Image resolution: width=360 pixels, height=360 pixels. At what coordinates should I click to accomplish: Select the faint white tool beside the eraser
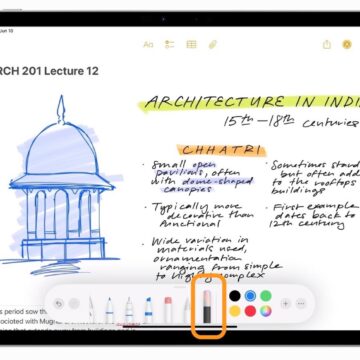187,311
